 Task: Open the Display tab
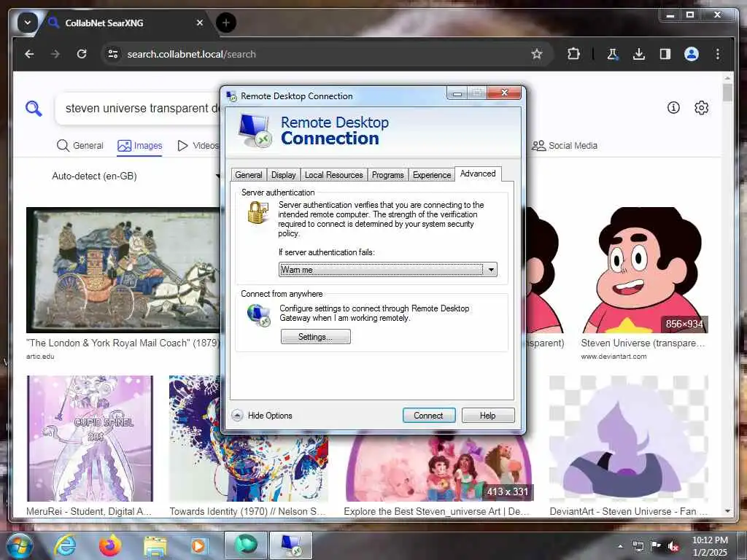tap(284, 175)
